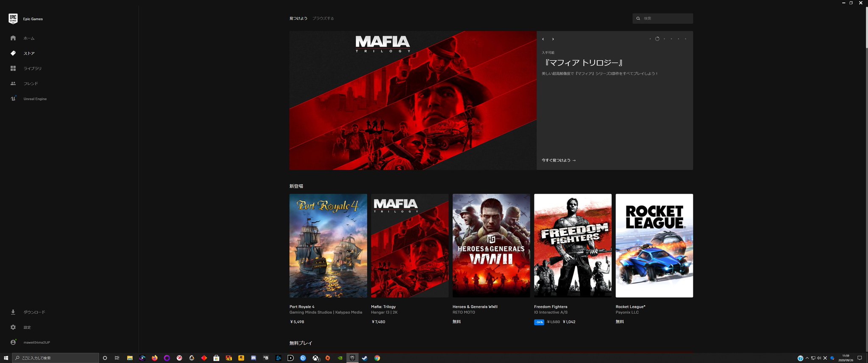Click the taskbar clock showing 11:59

[x=846, y=358]
